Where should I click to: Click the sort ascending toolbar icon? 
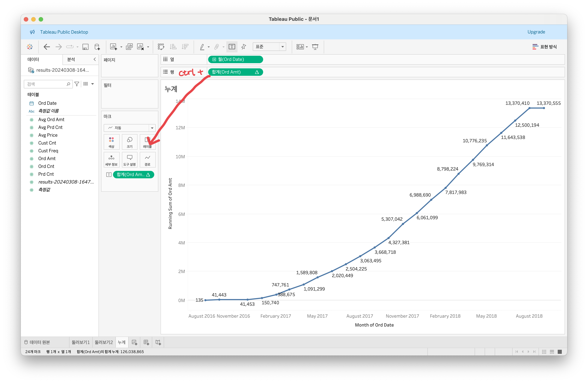click(173, 47)
